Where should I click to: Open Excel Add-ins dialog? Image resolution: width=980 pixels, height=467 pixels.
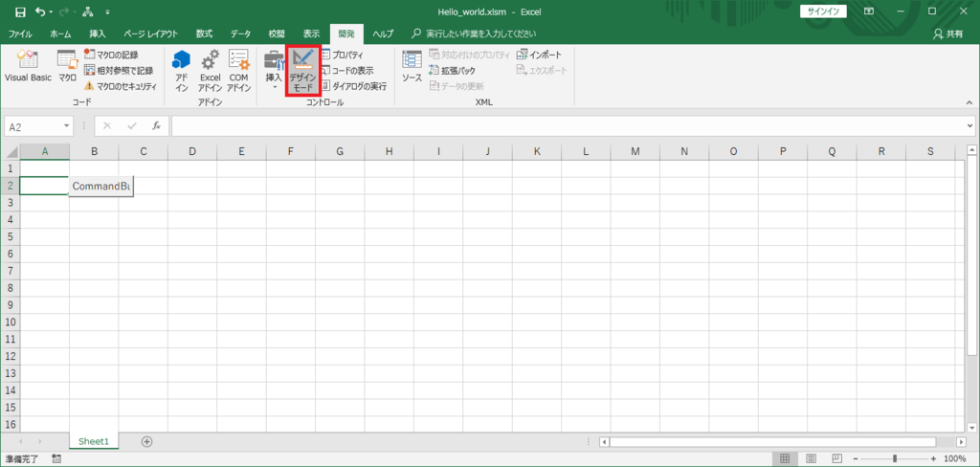(x=210, y=71)
